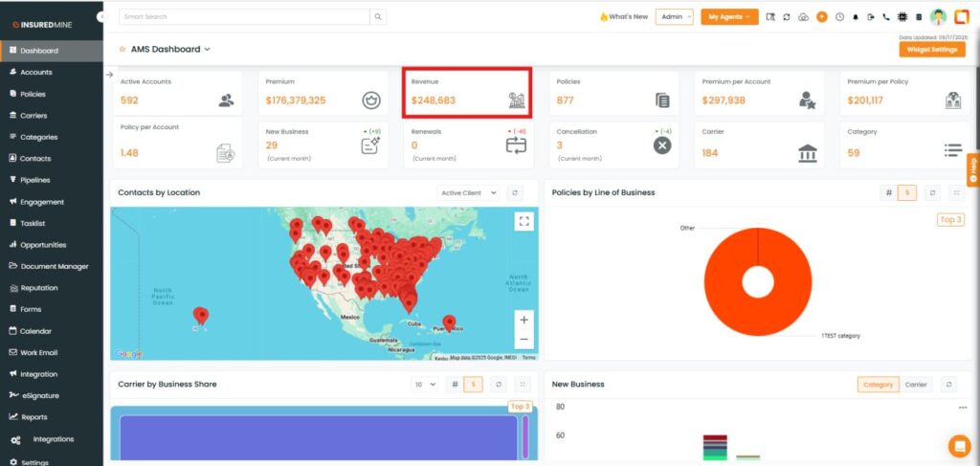Viewport: 980px width, 466px height.
Task: Refresh the Contacts by Location widget
Action: point(514,192)
